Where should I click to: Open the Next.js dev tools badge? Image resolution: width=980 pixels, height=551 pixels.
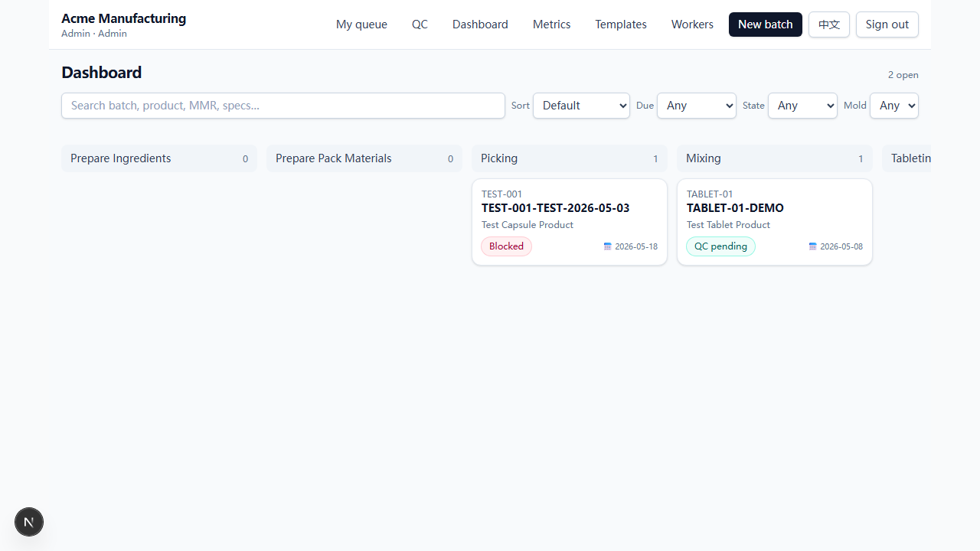(x=29, y=522)
